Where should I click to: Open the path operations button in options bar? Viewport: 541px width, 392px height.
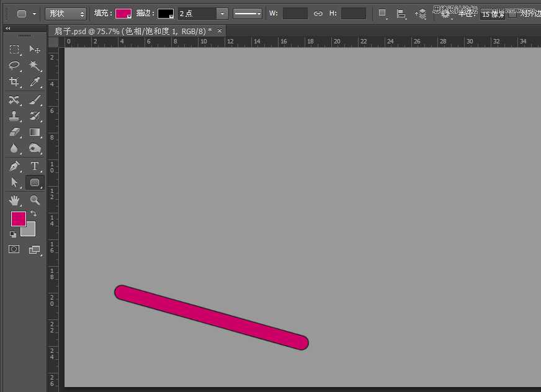[383, 14]
